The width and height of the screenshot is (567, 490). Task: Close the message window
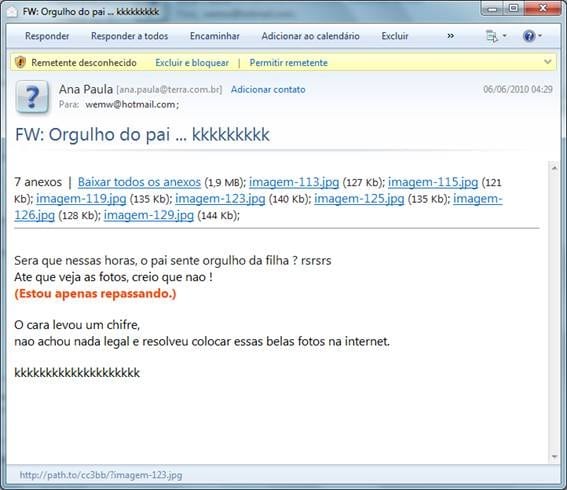[x=542, y=8]
